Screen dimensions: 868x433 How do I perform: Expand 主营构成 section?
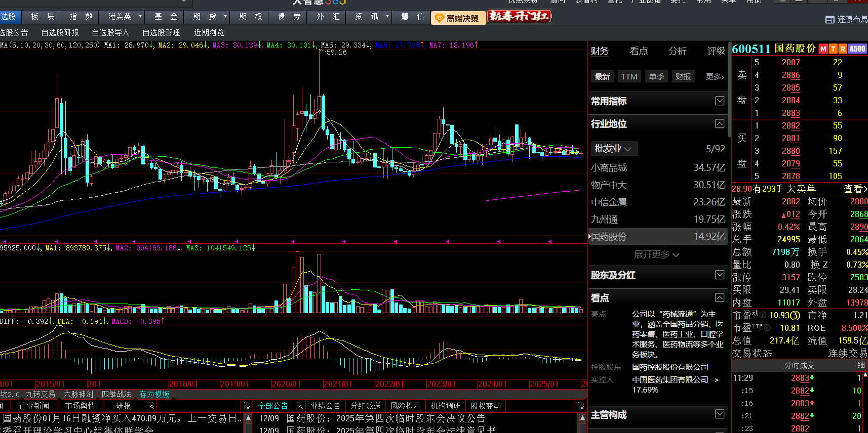click(x=720, y=414)
